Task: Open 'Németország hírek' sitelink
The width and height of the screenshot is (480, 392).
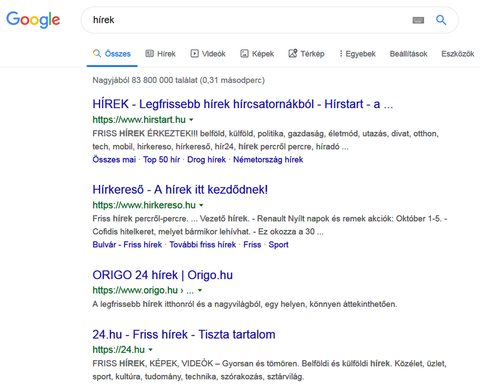Action: click(268, 160)
